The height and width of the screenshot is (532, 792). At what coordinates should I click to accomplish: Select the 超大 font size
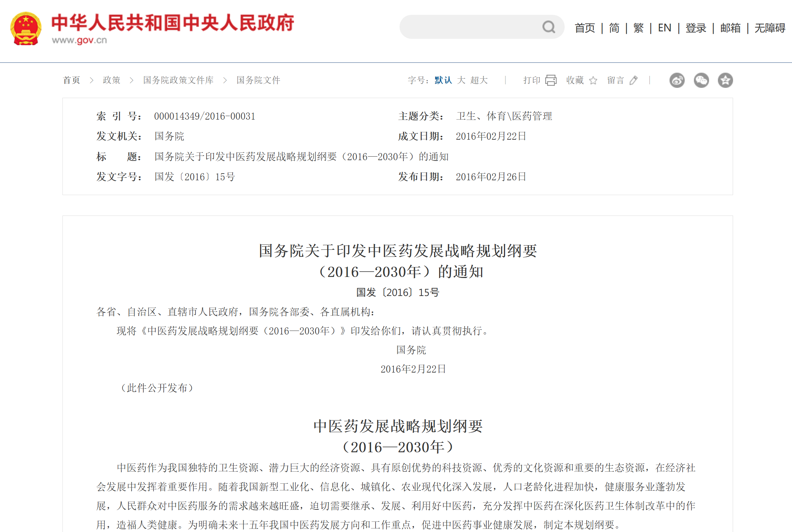479,80
